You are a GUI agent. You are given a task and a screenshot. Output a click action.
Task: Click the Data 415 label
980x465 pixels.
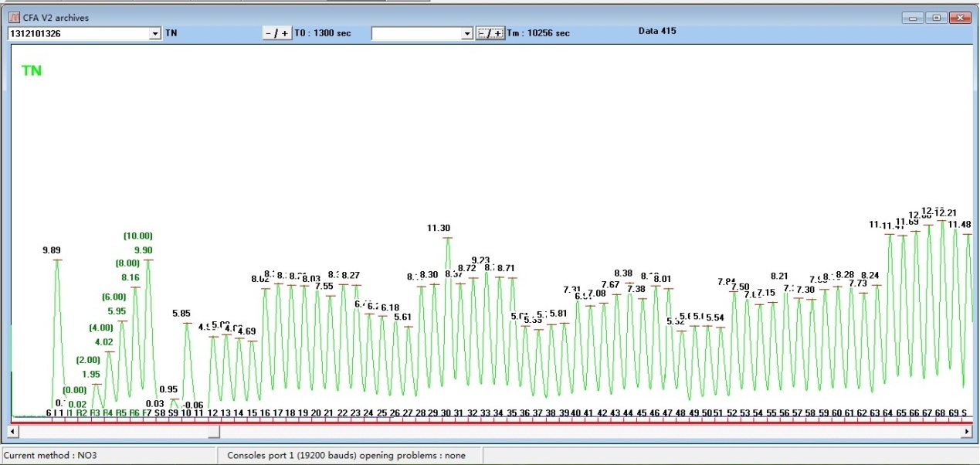tap(657, 31)
